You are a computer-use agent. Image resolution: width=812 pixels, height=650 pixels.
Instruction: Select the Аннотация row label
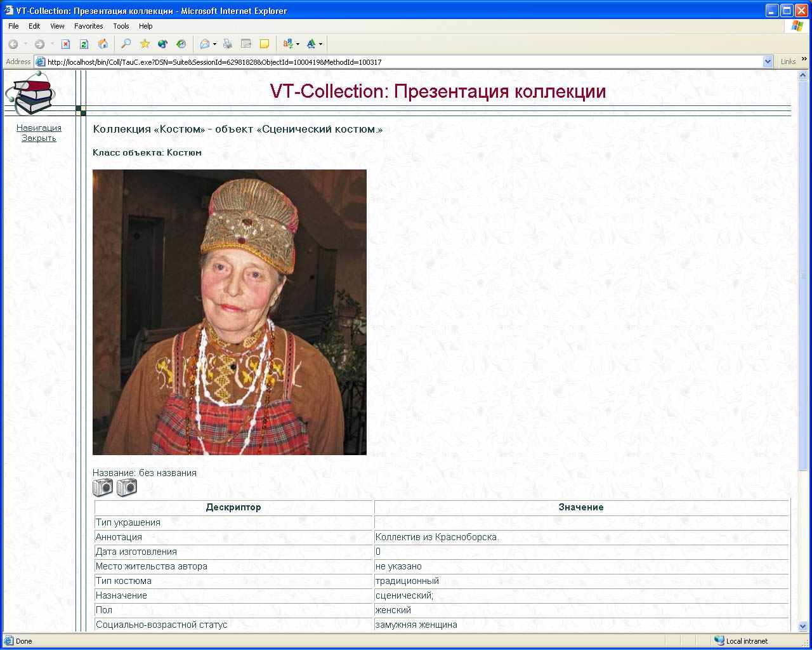[x=119, y=537]
